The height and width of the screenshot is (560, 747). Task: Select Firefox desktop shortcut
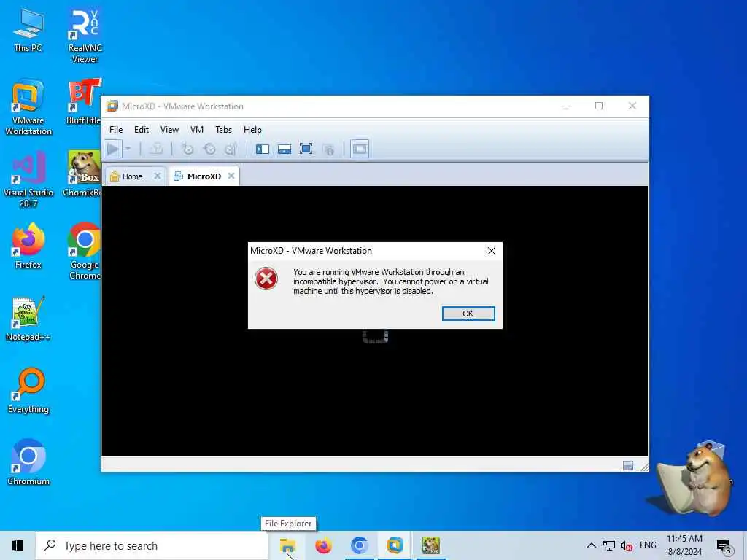click(x=28, y=246)
